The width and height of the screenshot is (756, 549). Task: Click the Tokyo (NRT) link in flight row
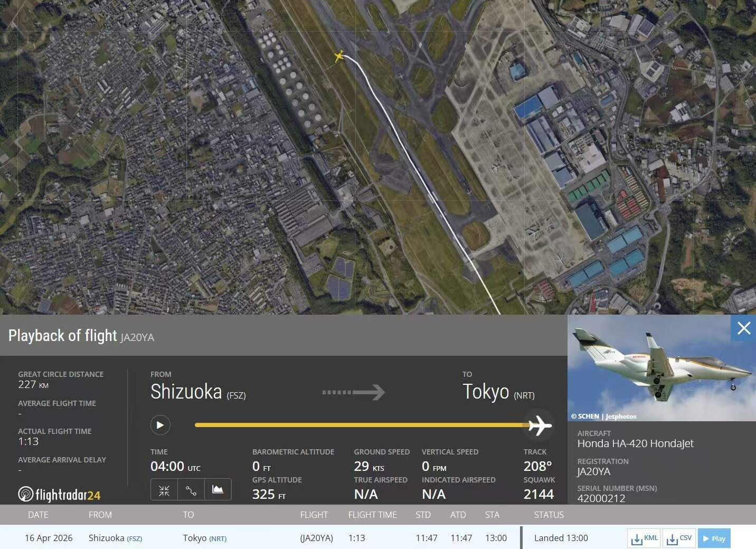204,538
